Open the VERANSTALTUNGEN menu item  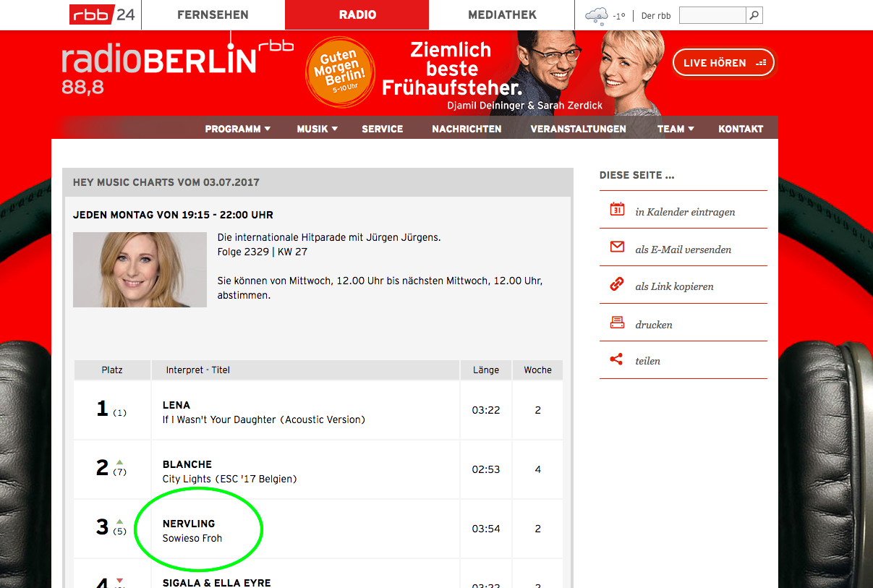point(579,129)
